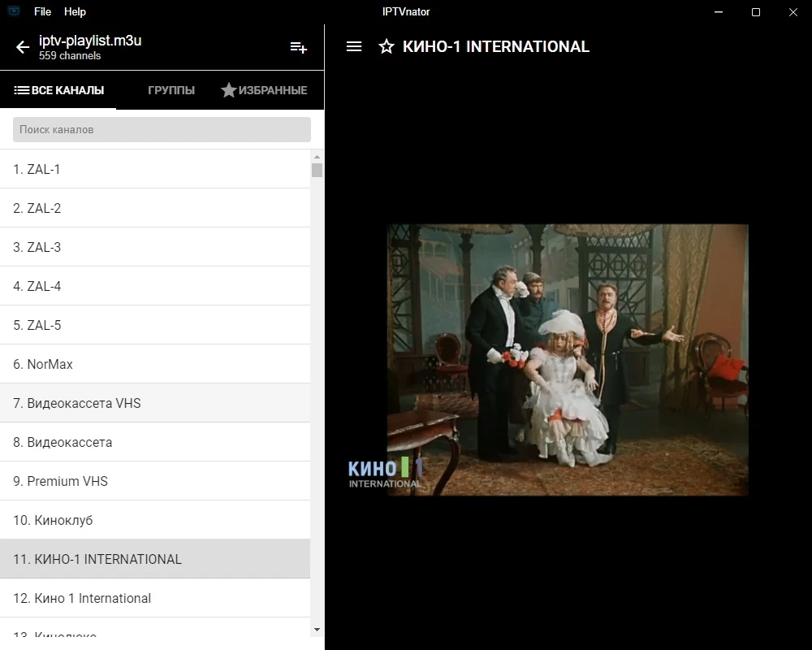Image resolution: width=812 pixels, height=650 pixels.
Task: Play channel 3. ZAL-3
Action: 155,247
